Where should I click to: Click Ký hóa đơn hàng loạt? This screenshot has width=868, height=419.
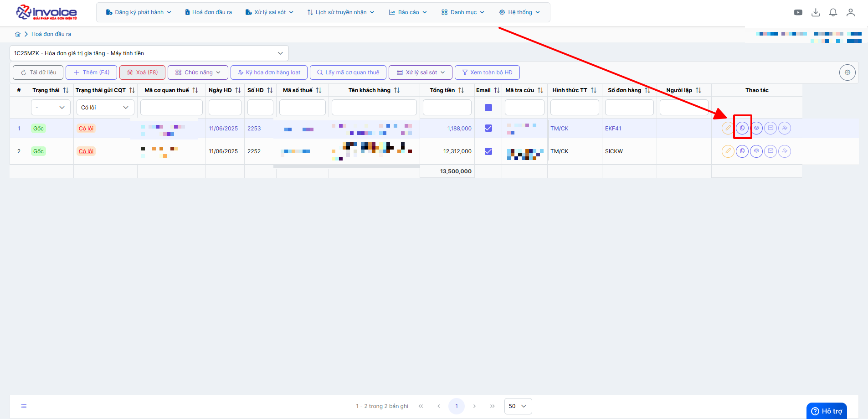pyautogui.click(x=269, y=72)
